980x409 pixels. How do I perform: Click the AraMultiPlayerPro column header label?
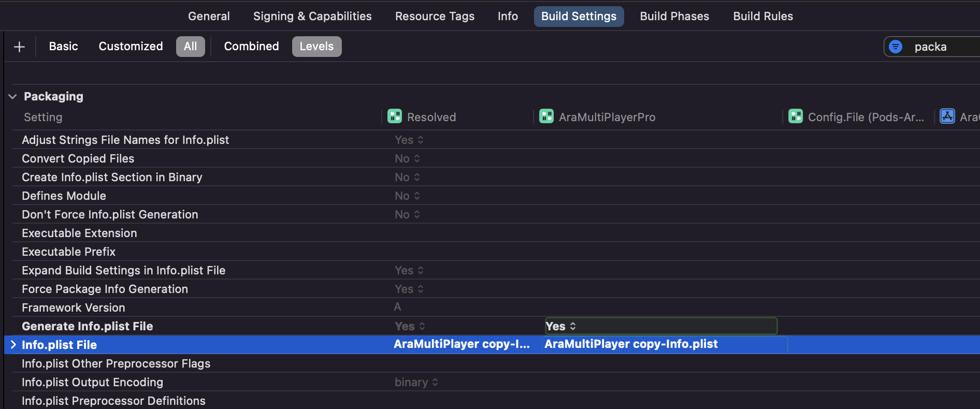click(x=607, y=117)
